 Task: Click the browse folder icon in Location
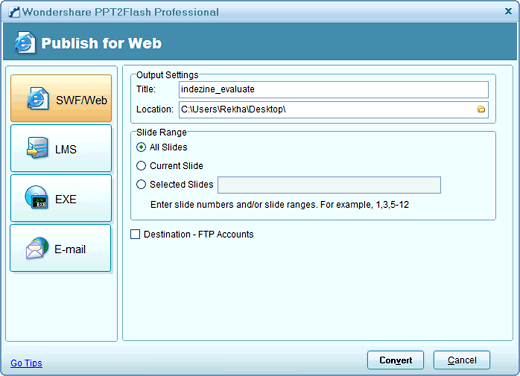481,109
